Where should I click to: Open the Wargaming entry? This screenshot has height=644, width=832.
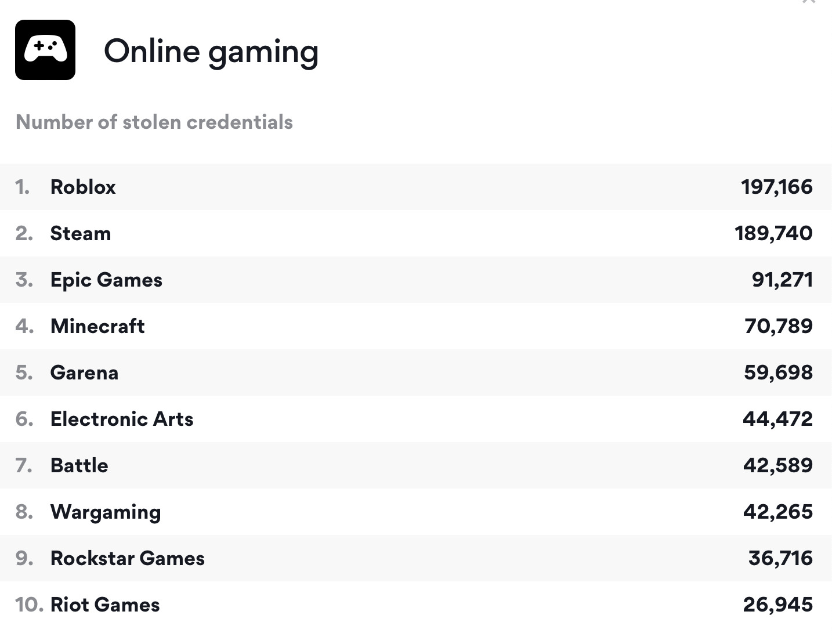point(106,512)
